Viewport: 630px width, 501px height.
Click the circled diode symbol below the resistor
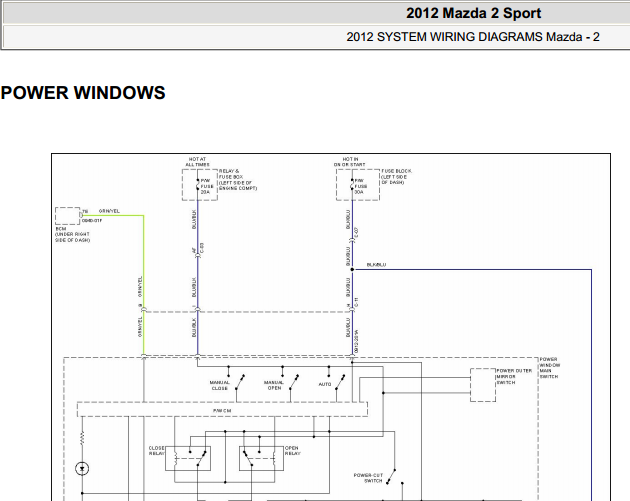pos(82,468)
